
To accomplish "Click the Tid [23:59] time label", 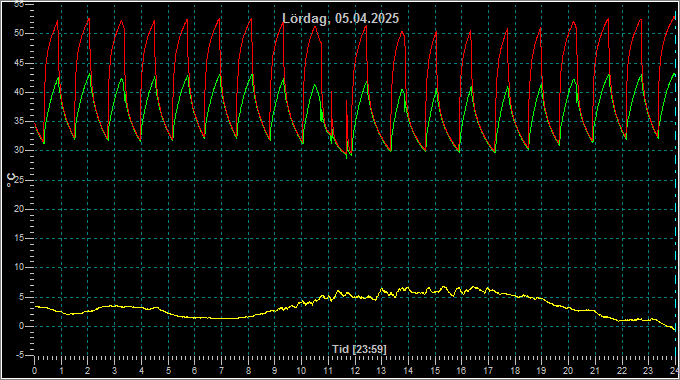I will coord(359,349).
